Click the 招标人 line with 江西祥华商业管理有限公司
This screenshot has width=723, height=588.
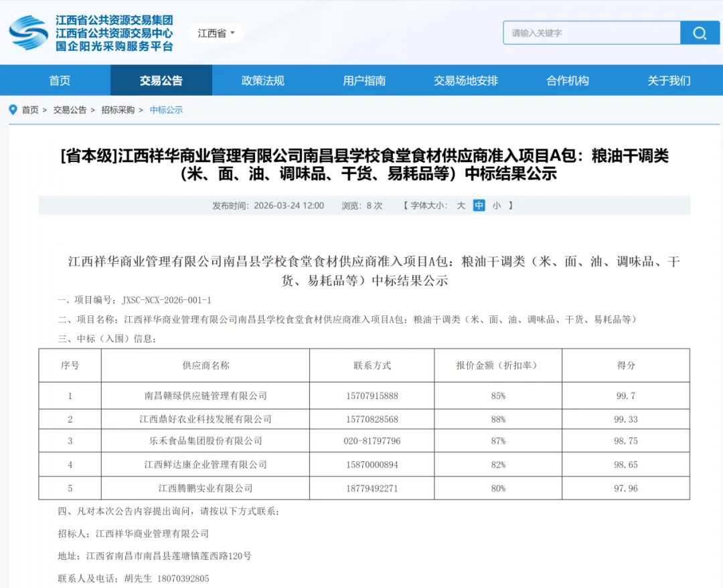coord(133,534)
